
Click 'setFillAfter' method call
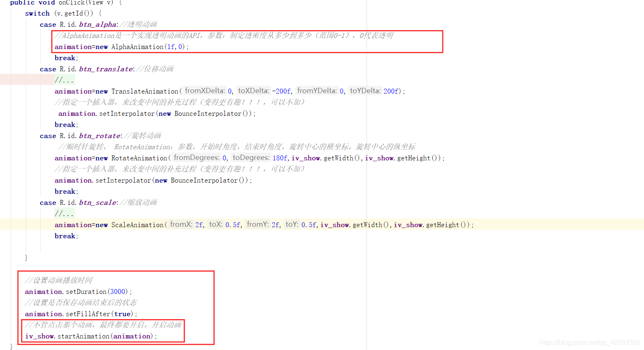click(x=88, y=314)
